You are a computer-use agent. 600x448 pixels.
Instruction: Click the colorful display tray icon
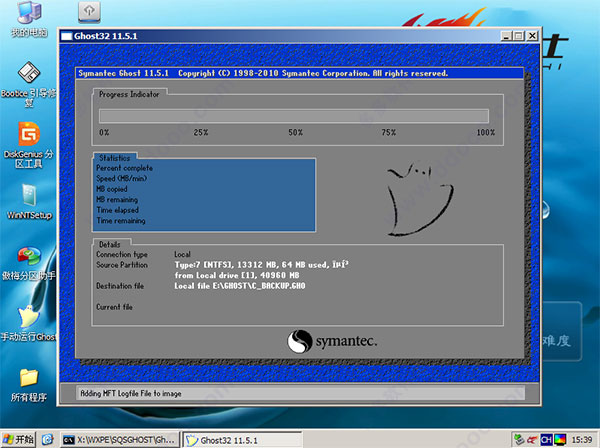click(x=560, y=440)
